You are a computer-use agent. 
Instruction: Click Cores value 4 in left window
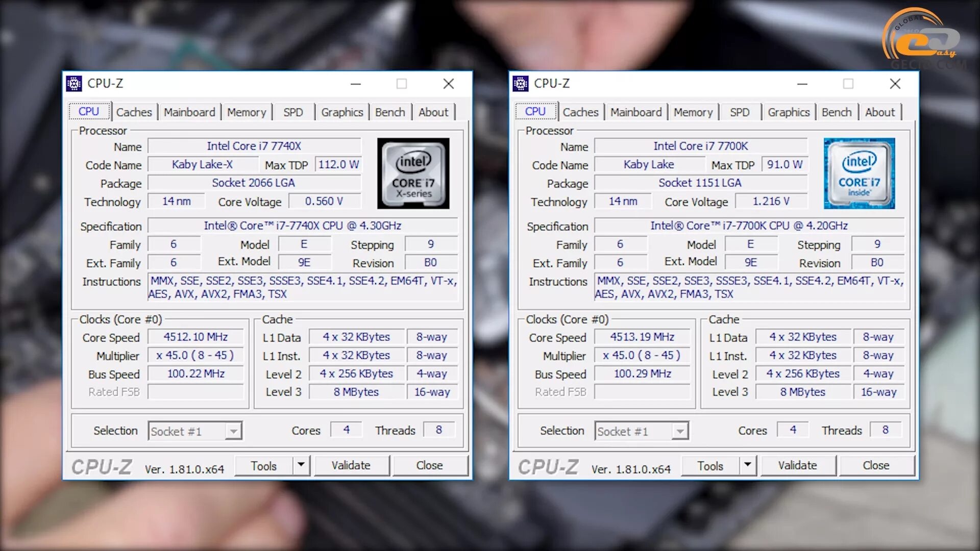tap(347, 430)
